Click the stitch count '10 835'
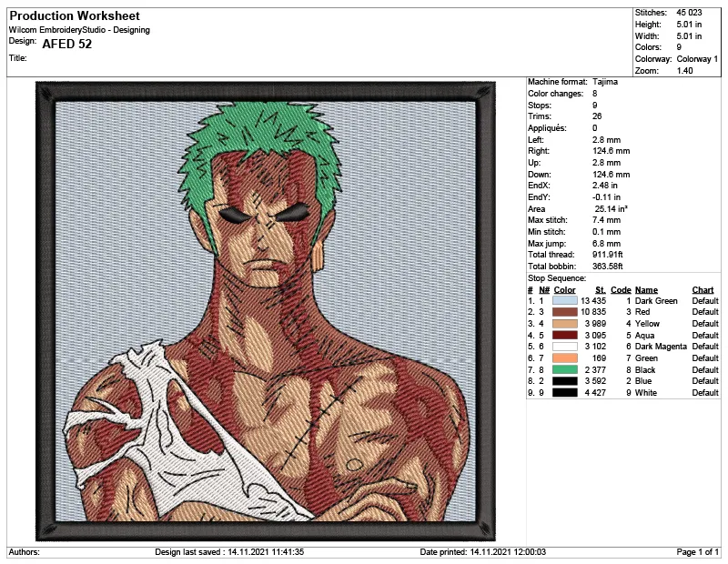 [593, 312]
